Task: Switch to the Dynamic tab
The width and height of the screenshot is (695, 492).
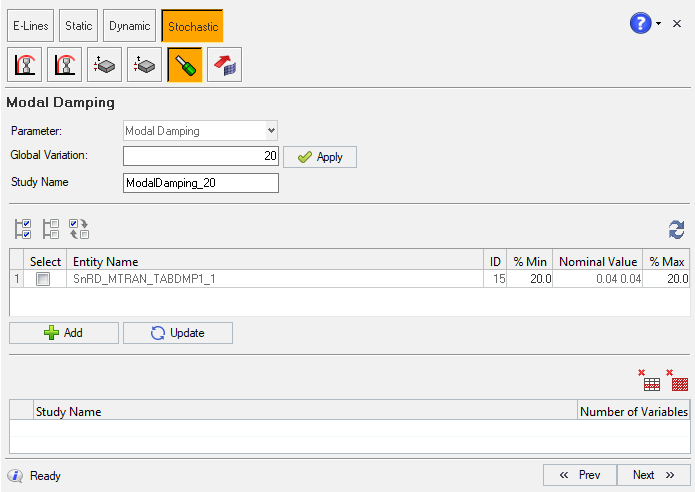Action: tap(129, 26)
